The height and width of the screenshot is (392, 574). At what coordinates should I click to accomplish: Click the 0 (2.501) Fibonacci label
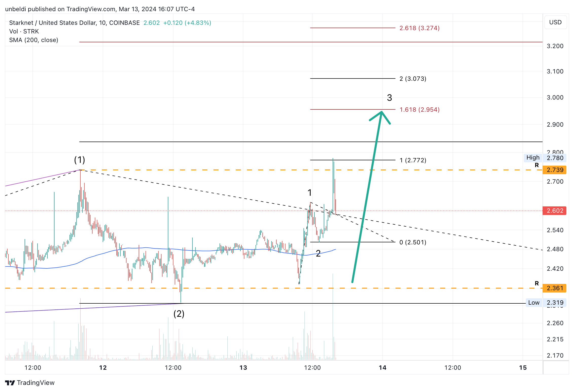point(413,242)
